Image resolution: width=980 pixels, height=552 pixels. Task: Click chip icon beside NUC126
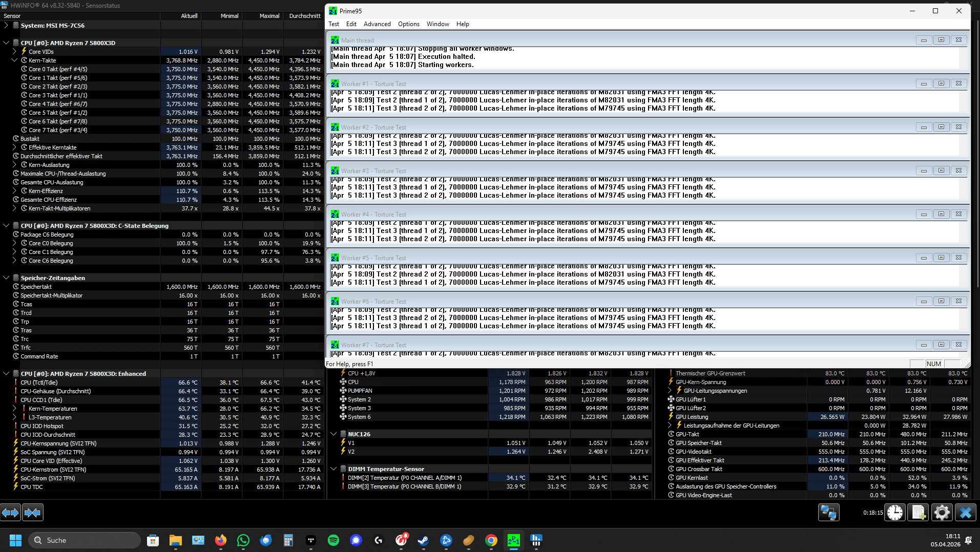[343, 434]
